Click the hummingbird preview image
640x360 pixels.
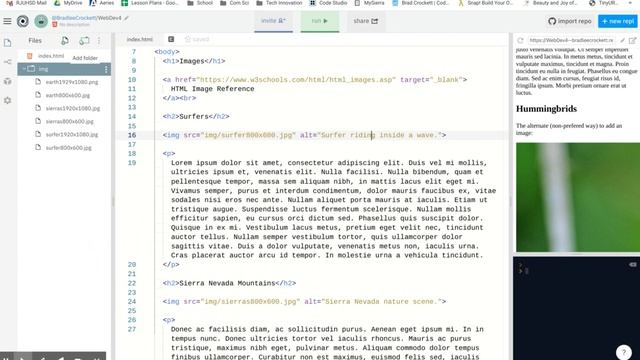click(x=578, y=197)
